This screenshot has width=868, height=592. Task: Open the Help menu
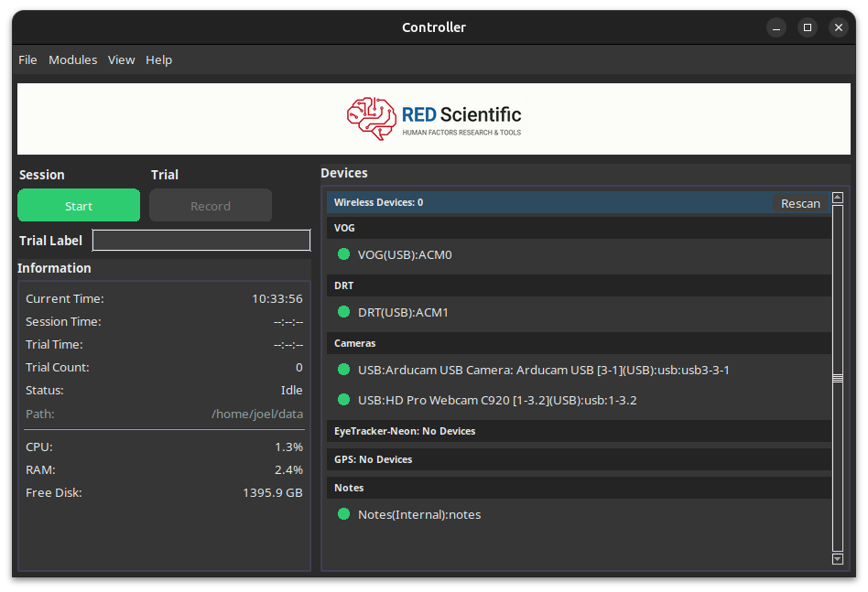[158, 59]
